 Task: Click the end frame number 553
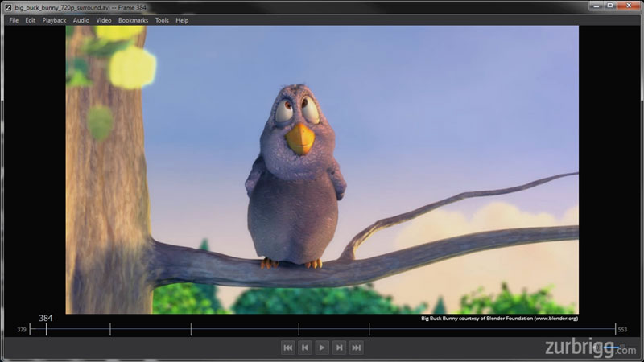tap(622, 330)
